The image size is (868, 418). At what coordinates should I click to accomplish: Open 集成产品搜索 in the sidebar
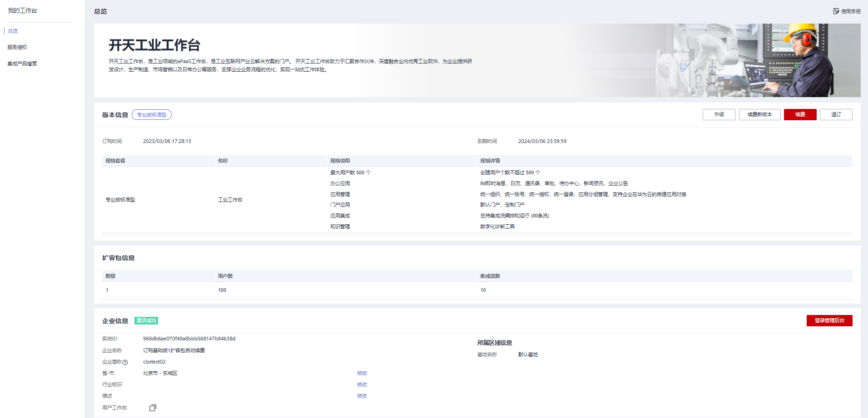[22, 64]
